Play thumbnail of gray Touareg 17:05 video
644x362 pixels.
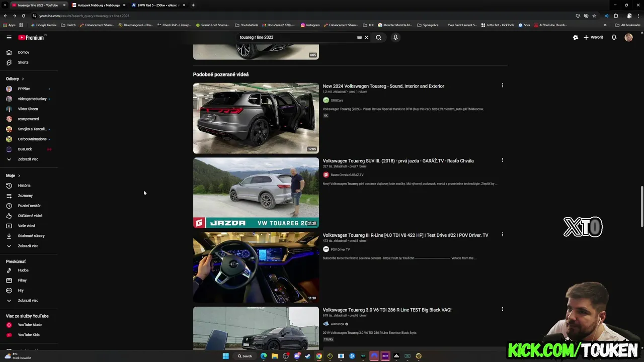[256, 118]
